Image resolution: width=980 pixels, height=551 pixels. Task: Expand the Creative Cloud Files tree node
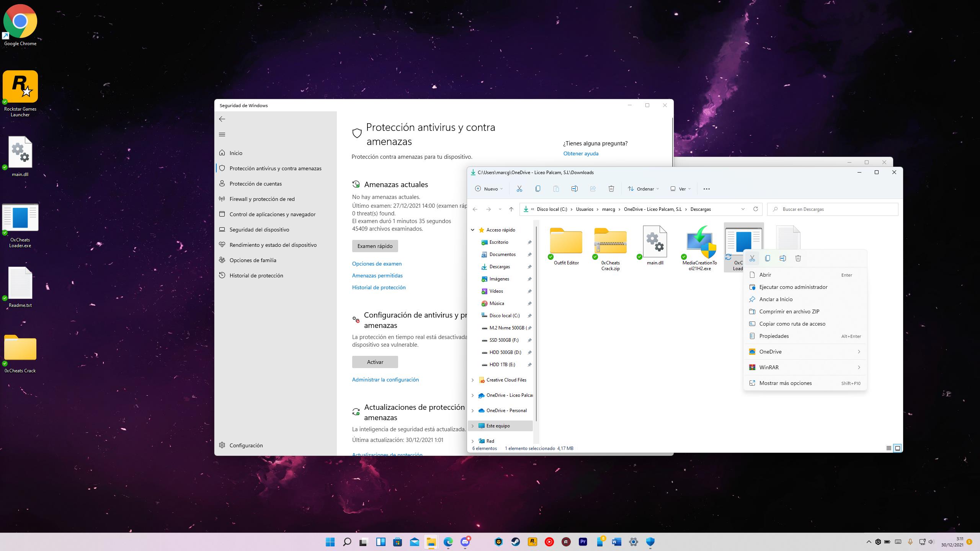coord(472,380)
